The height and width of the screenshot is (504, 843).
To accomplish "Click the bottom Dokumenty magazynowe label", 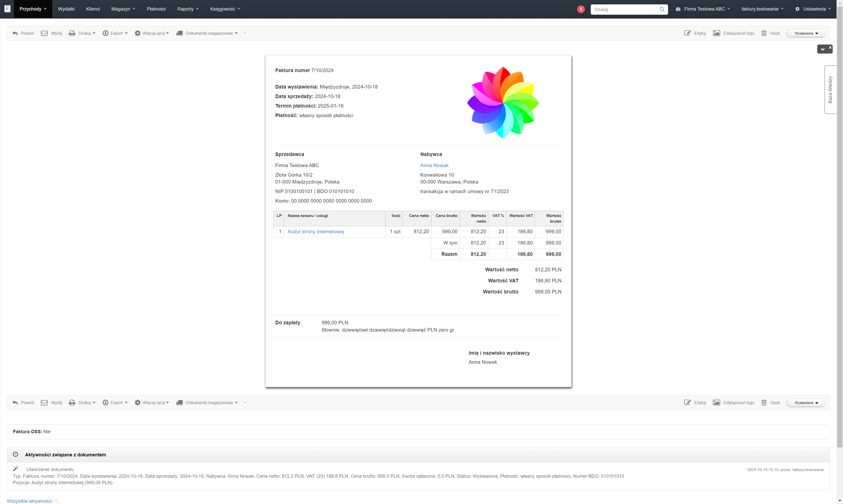I will point(209,403).
